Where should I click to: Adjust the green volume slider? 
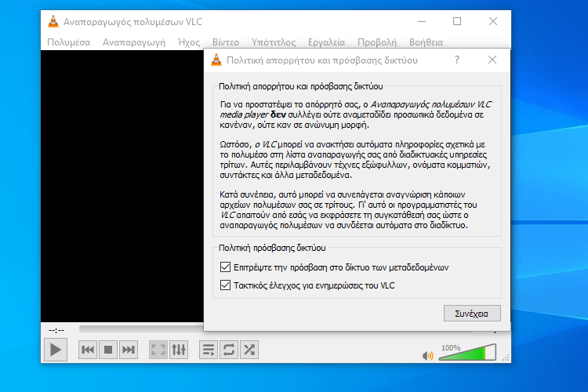pos(467,353)
